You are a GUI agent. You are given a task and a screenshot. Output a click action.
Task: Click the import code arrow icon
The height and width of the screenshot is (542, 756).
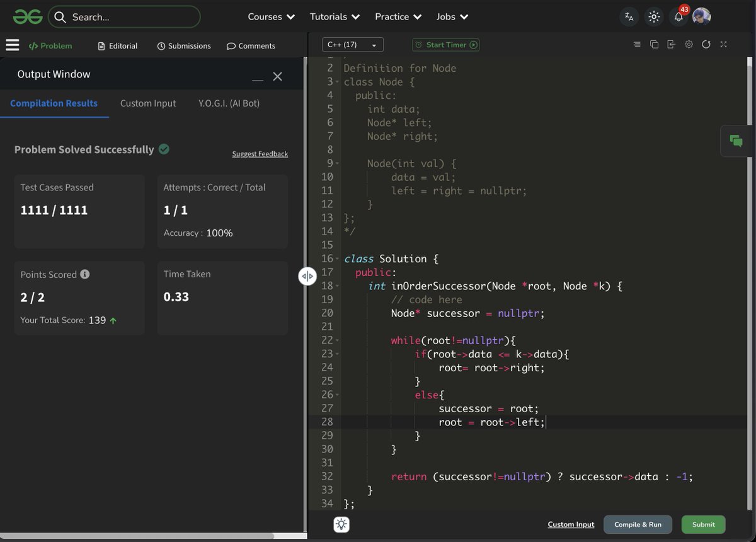tap(671, 45)
